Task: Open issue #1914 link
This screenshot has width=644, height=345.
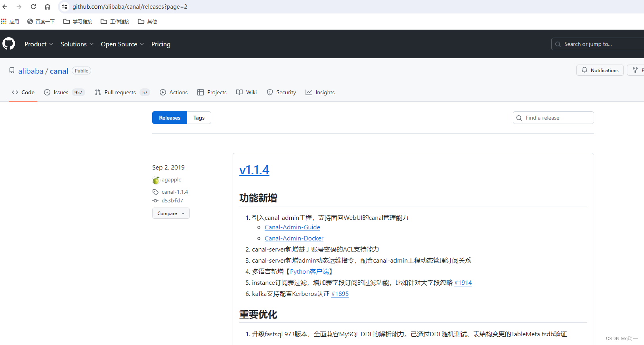Action: pos(463,283)
